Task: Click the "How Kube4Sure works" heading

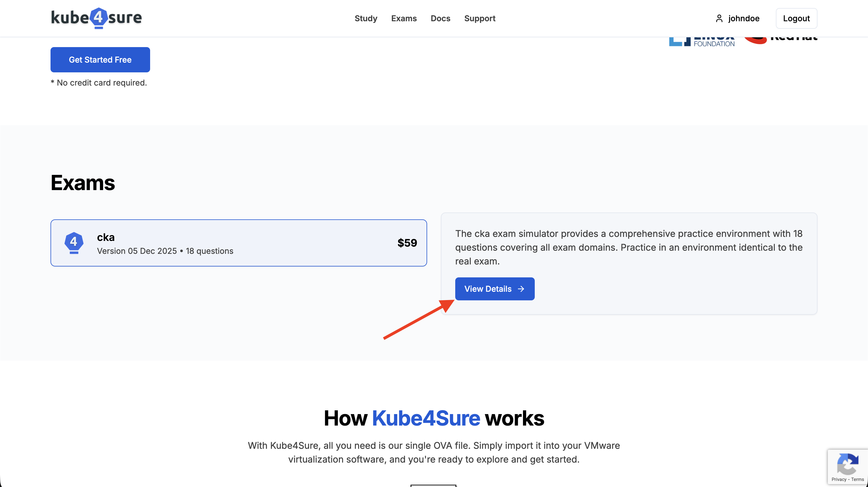Action: pyautogui.click(x=434, y=418)
